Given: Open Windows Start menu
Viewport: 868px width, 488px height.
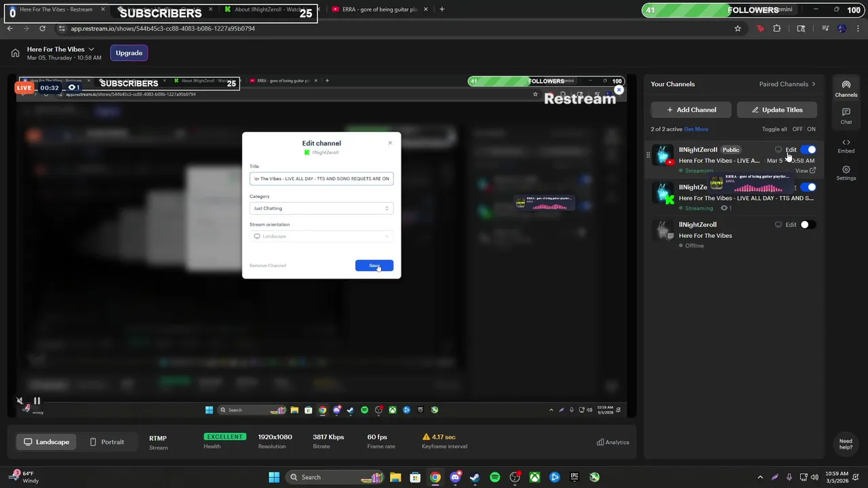Looking at the screenshot, I should pyautogui.click(x=274, y=477).
